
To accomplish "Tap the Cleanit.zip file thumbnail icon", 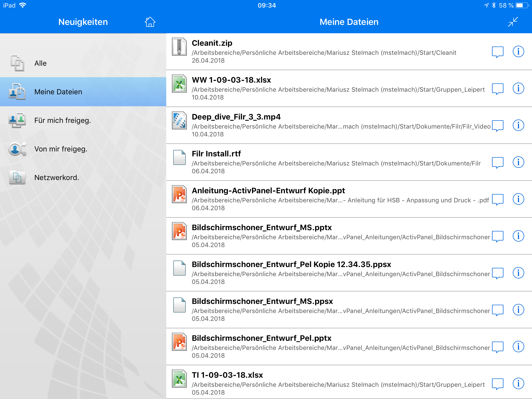I will coord(179,47).
